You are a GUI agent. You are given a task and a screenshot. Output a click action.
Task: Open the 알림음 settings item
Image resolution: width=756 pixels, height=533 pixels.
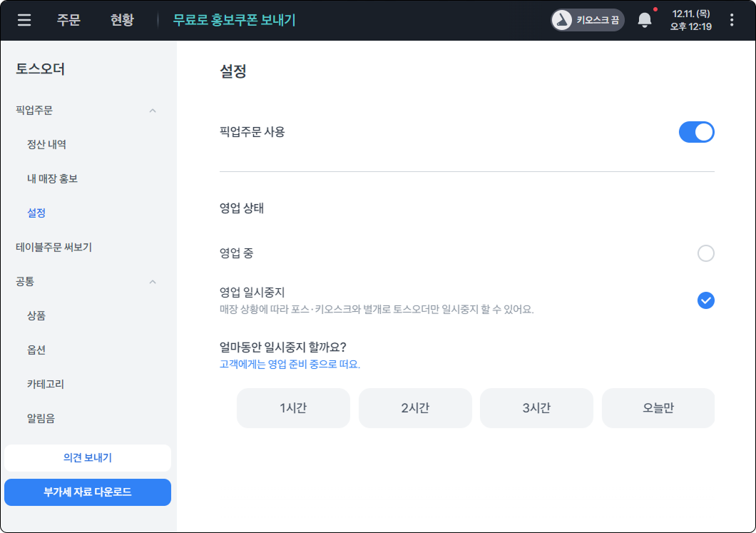[x=41, y=419]
